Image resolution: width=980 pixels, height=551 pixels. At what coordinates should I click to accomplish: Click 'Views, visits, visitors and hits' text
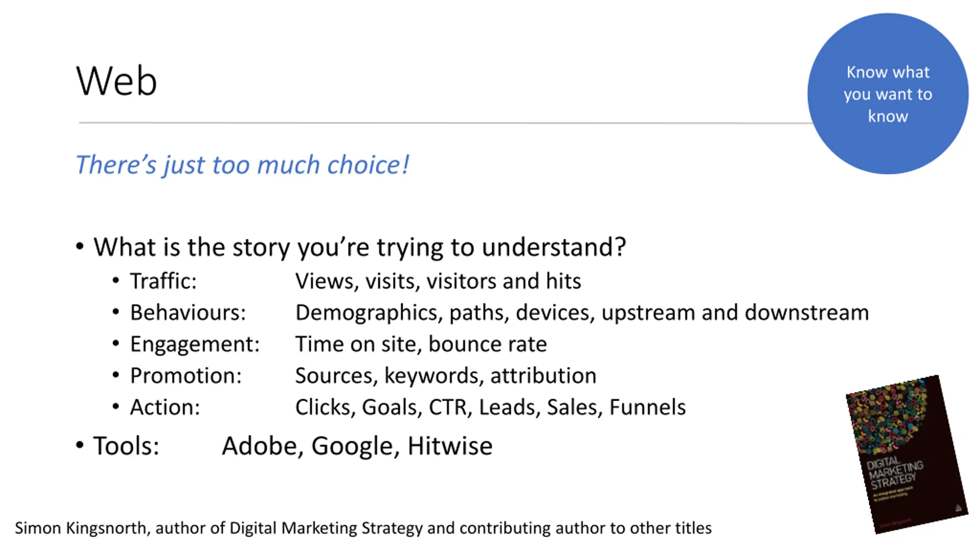(438, 281)
